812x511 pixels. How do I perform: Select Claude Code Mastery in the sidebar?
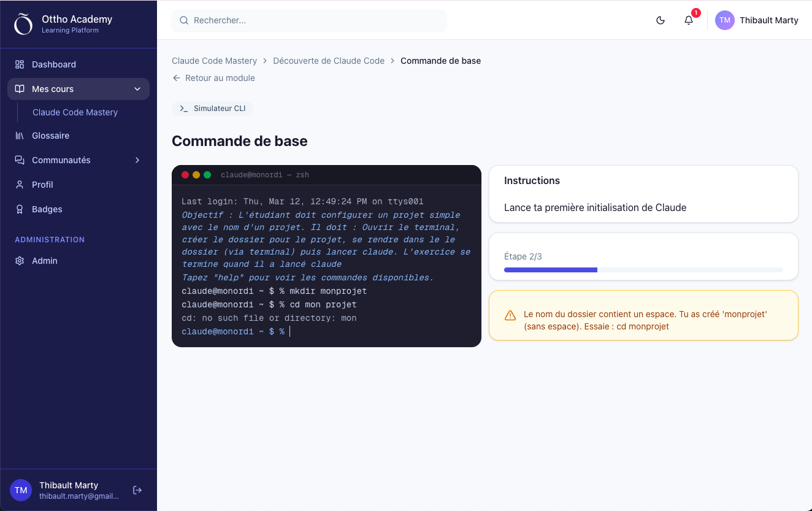tap(75, 112)
